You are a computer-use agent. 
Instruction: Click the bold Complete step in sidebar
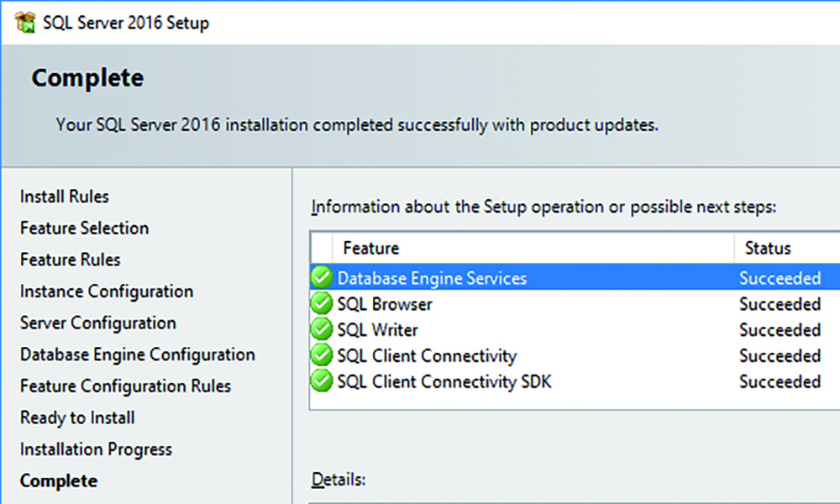pyautogui.click(x=59, y=481)
